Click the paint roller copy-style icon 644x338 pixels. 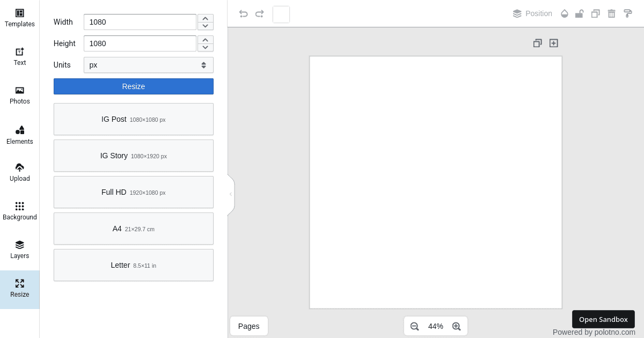(628, 13)
